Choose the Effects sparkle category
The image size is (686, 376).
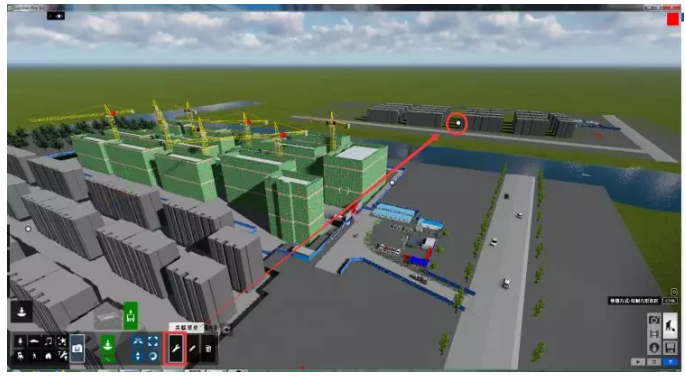tap(62, 341)
